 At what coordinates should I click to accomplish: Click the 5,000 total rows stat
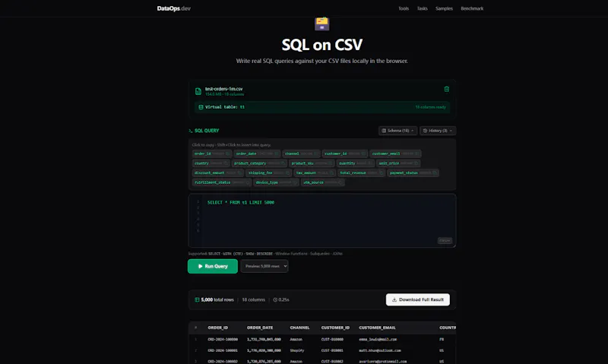pyautogui.click(x=217, y=299)
